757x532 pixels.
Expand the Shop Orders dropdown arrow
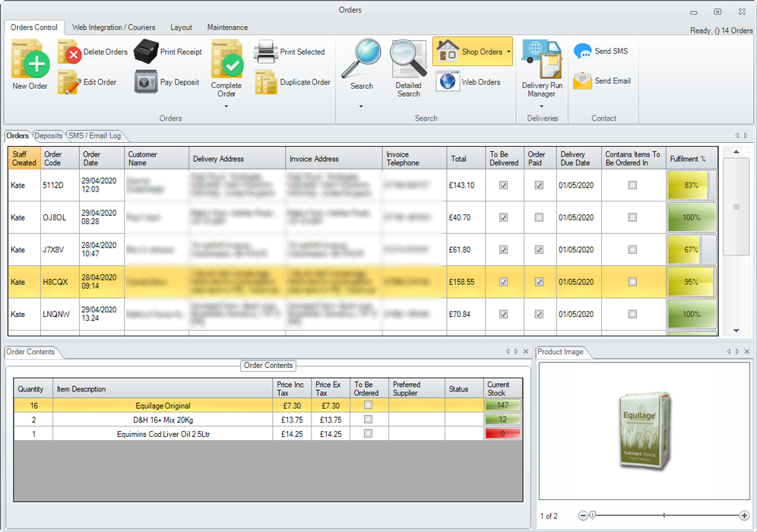coord(508,52)
